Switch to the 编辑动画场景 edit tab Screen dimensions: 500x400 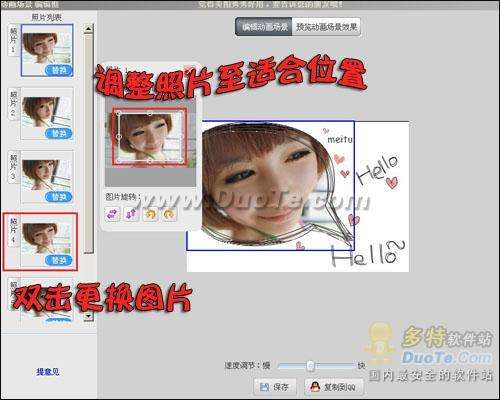264,27
